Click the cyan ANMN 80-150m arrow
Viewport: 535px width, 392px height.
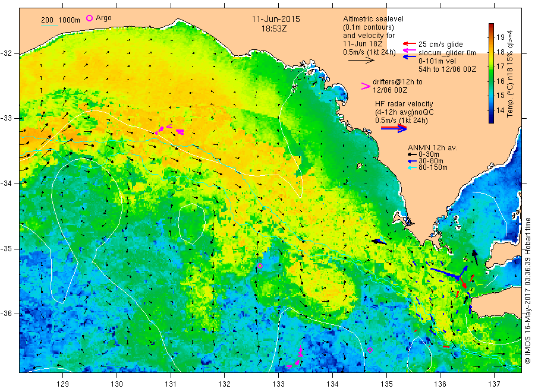pos(413,167)
